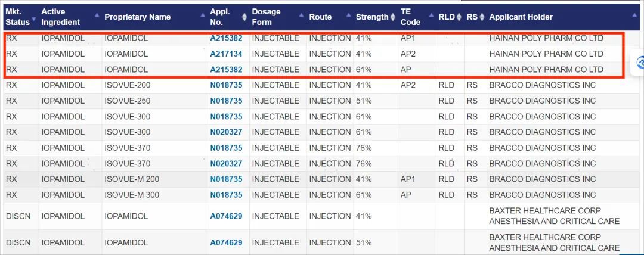Viewport: 644px width, 255px height.
Task: Open A217134 application number link
Action: click(x=226, y=54)
